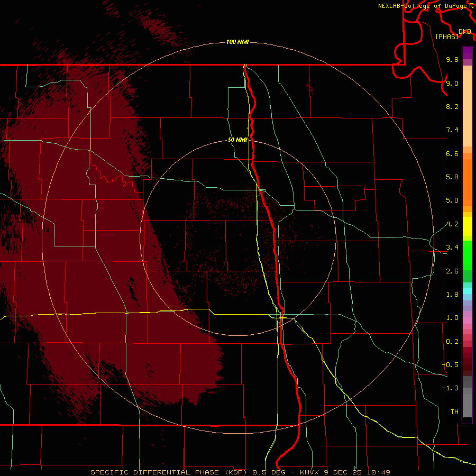Click the 5.0 scale value label

pyautogui.click(x=452, y=200)
